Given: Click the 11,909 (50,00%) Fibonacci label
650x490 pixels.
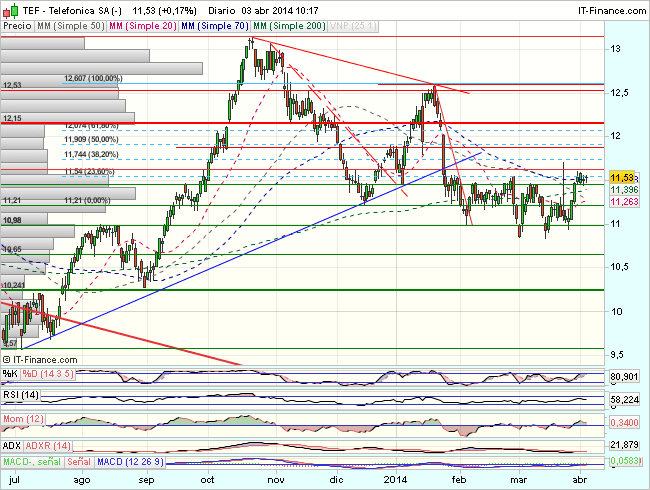Looking at the screenshot, I should point(91,139).
